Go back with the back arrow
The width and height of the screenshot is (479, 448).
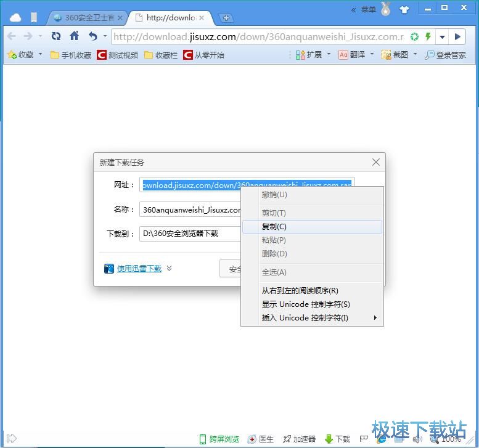11,36
